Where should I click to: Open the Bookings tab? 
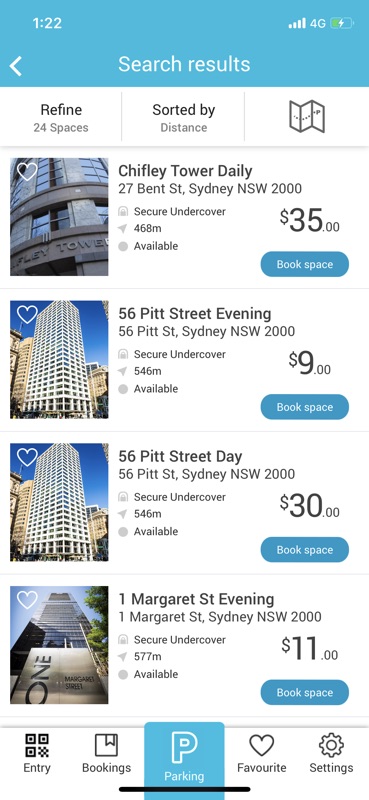[107, 754]
